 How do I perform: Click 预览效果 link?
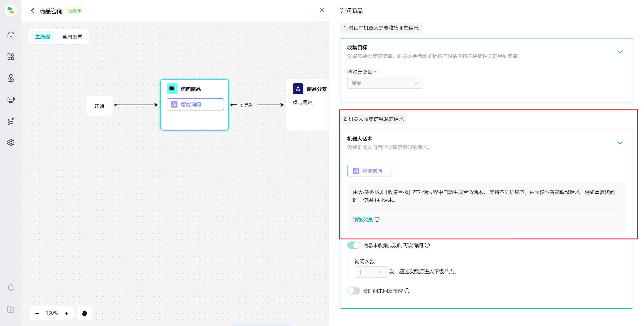pos(363,220)
